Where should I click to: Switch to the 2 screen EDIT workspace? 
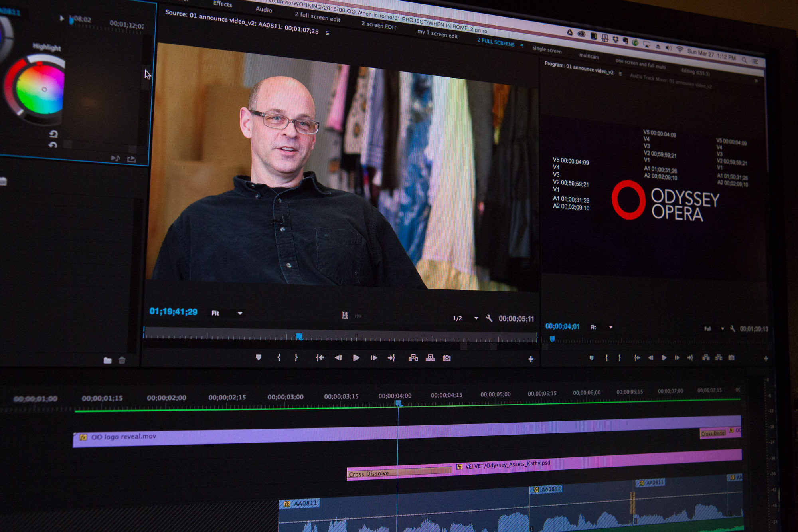pyautogui.click(x=379, y=25)
